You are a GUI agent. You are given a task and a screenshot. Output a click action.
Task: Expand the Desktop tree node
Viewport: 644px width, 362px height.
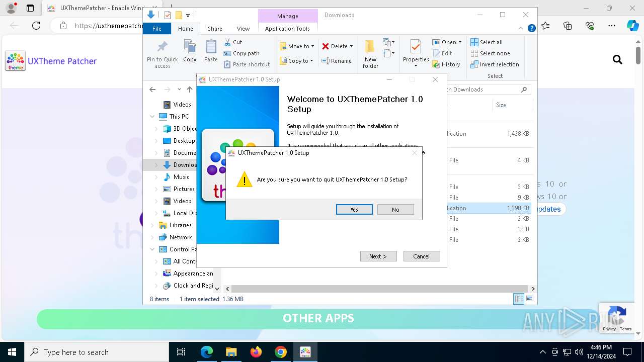(x=156, y=141)
